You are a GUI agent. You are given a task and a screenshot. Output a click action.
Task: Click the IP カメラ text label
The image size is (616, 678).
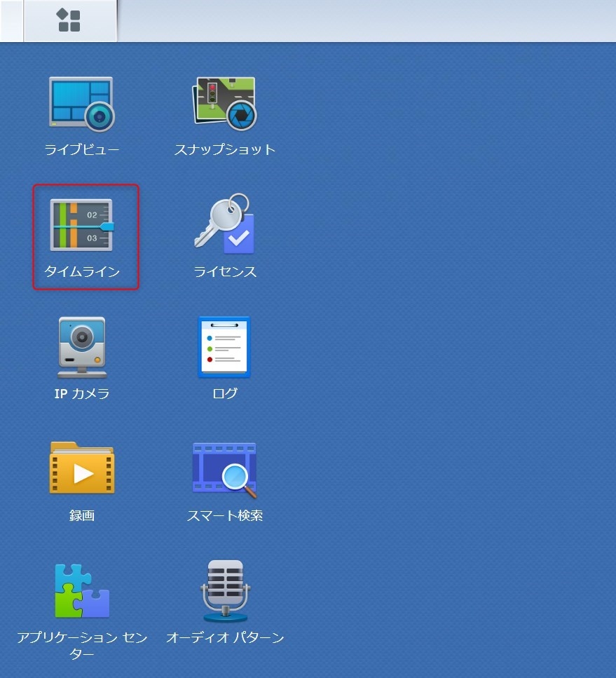click(x=82, y=393)
